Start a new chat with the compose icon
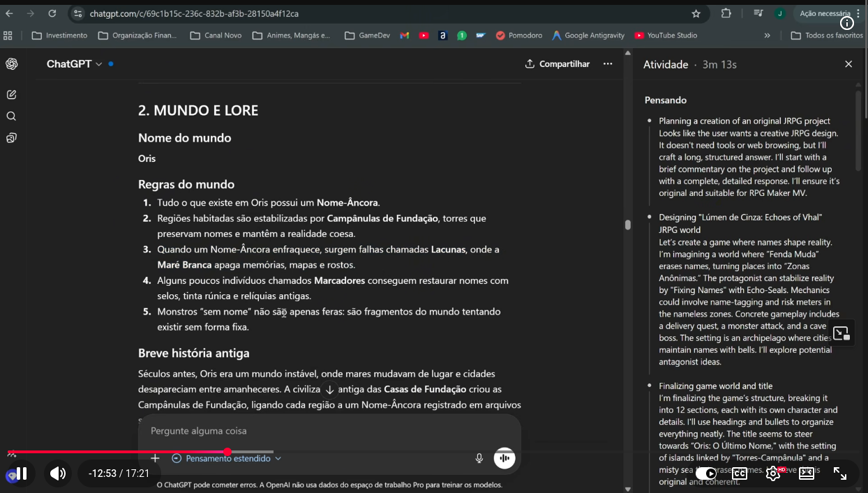The height and width of the screenshot is (493, 868). 11,94
